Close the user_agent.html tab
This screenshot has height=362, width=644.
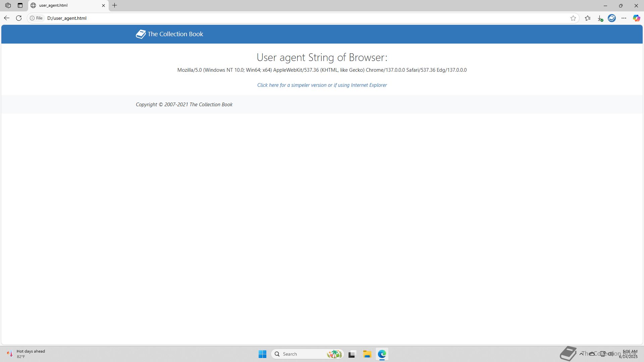pyautogui.click(x=103, y=5)
